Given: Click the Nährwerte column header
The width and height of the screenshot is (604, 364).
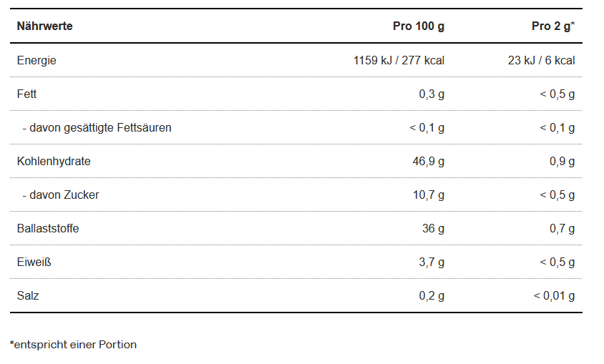Looking at the screenshot, I should 44,26.
